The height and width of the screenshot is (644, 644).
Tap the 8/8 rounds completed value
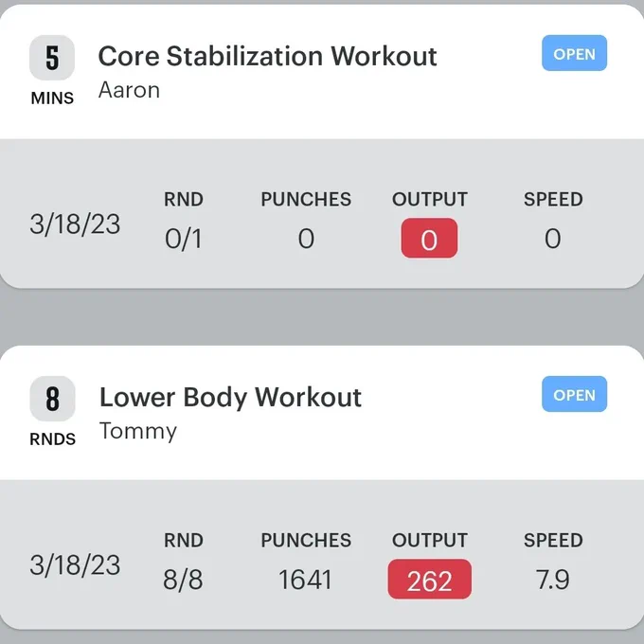(183, 580)
